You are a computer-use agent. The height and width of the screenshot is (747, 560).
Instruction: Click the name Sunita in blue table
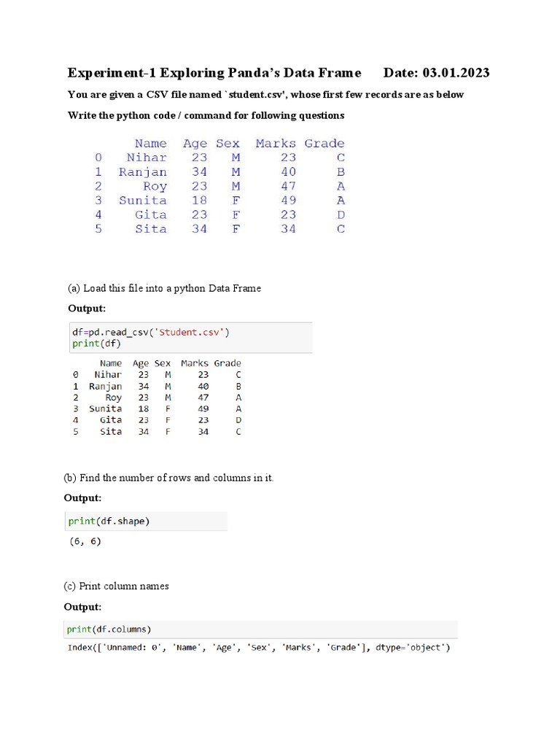(x=143, y=201)
